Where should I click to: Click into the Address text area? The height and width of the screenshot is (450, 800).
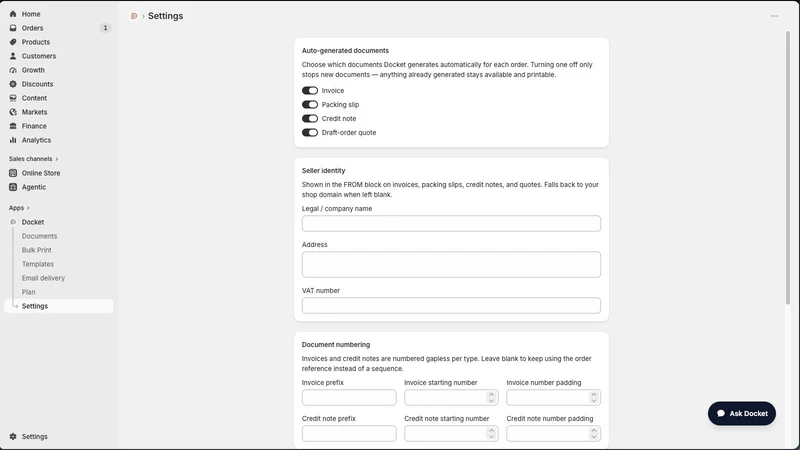(x=451, y=264)
